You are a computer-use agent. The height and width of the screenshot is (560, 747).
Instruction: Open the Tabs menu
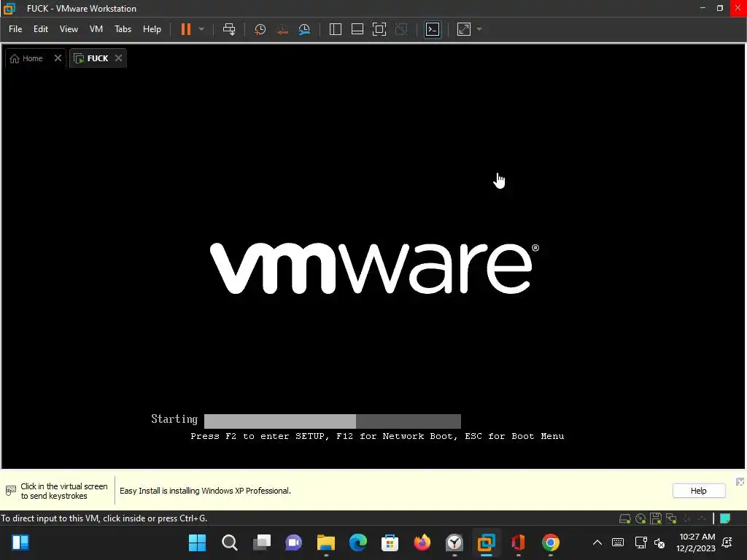coord(123,29)
